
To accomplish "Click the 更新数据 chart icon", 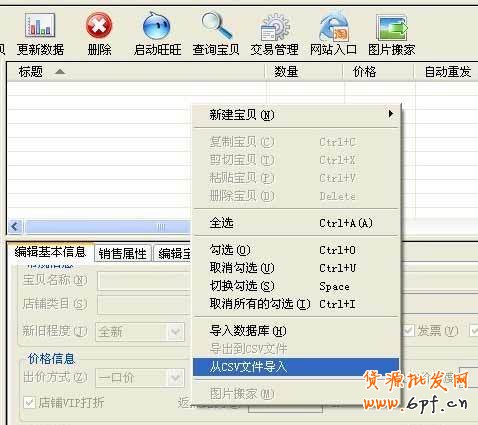I will point(40,25).
